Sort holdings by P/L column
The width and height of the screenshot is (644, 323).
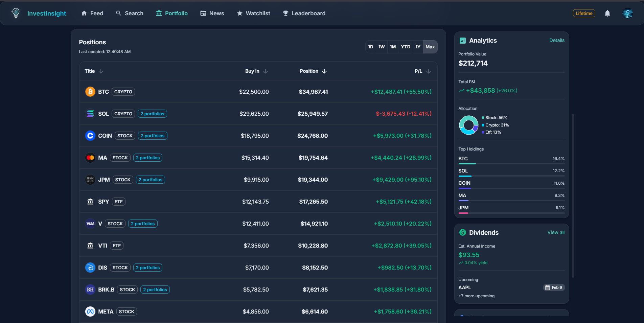coord(422,71)
